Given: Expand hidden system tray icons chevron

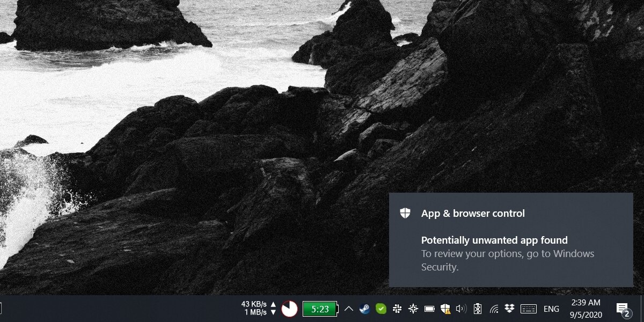Looking at the screenshot, I should (348, 309).
